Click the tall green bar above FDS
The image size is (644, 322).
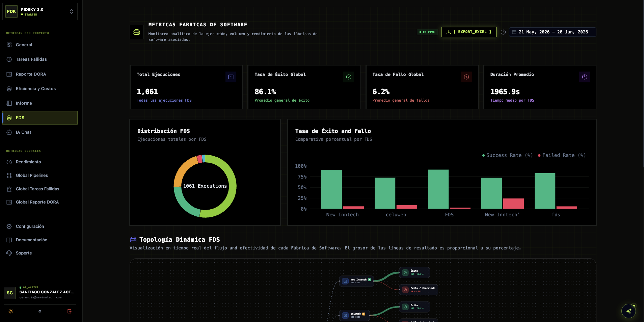438,189
